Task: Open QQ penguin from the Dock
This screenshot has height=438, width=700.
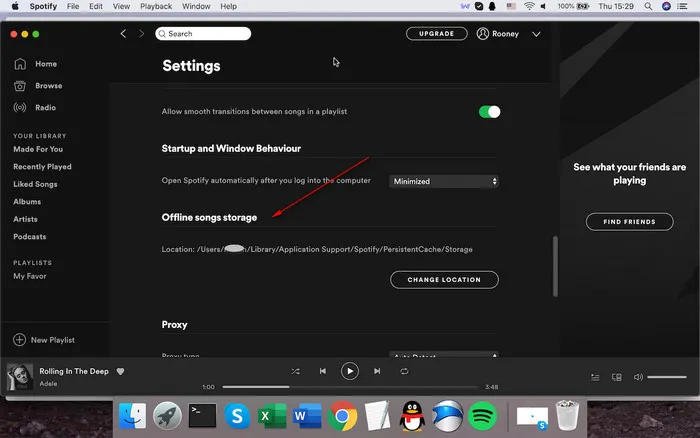Action: pos(412,416)
